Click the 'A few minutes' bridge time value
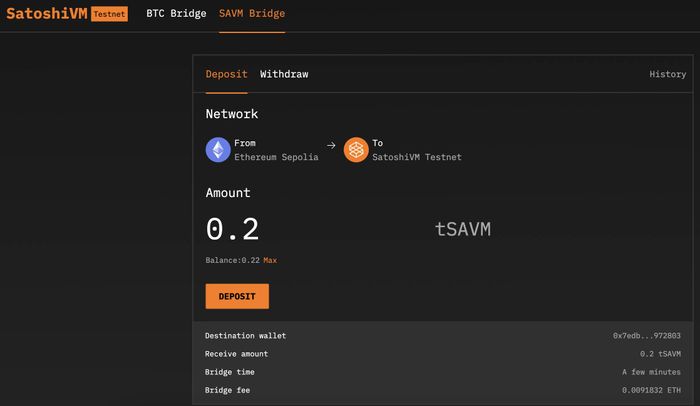Image resolution: width=700 pixels, height=406 pixels. click(651, 372)
